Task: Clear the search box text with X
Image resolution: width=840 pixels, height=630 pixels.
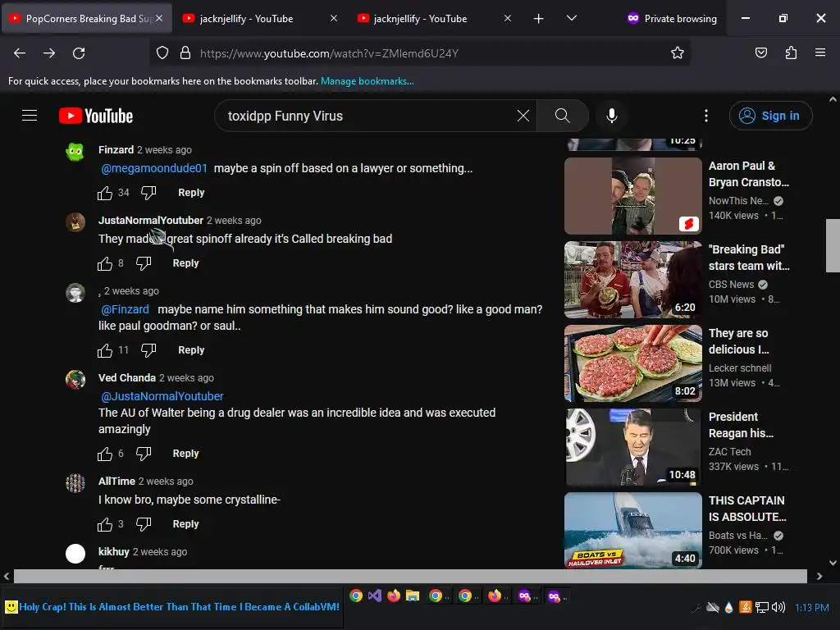Action: 523,116
